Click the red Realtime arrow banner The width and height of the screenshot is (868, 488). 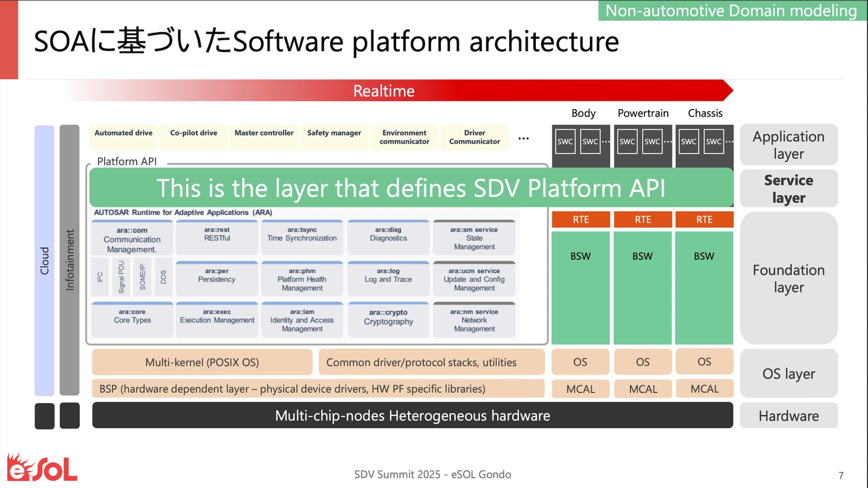pos(384,91)
